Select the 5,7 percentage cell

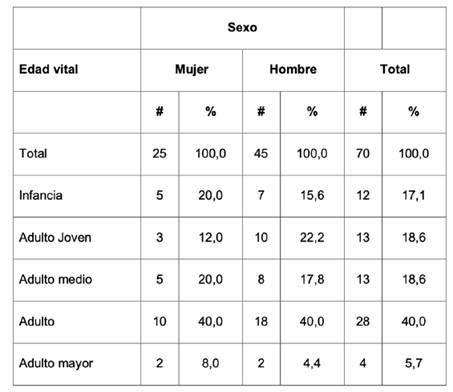click(x=414, y=364)
